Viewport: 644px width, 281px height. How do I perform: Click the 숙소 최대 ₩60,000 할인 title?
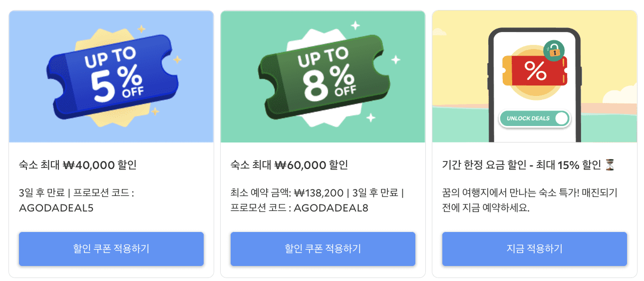pyautogui.click(x=289, y=165)
